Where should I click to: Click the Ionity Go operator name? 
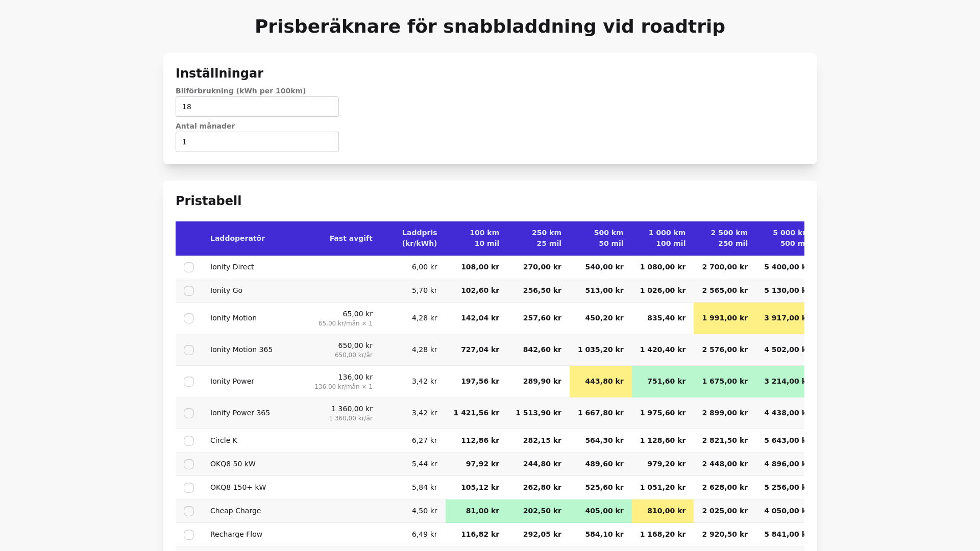coord(226,290)
